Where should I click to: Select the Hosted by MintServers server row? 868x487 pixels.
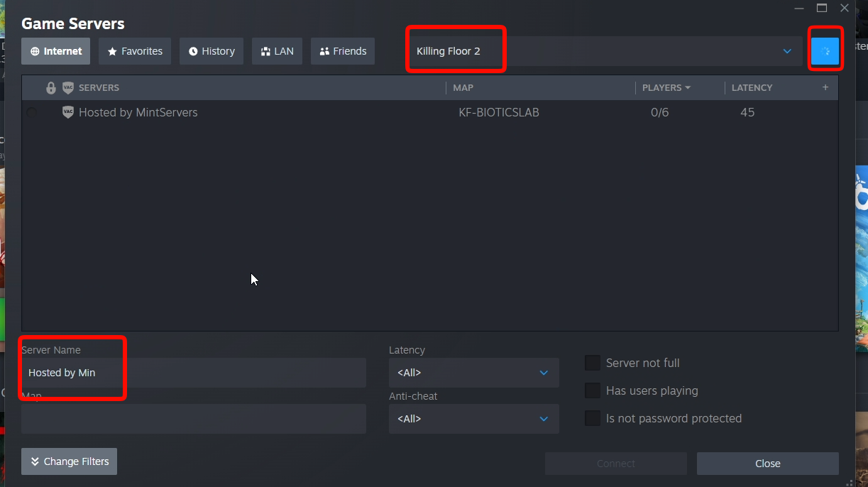tap(430, 112)
